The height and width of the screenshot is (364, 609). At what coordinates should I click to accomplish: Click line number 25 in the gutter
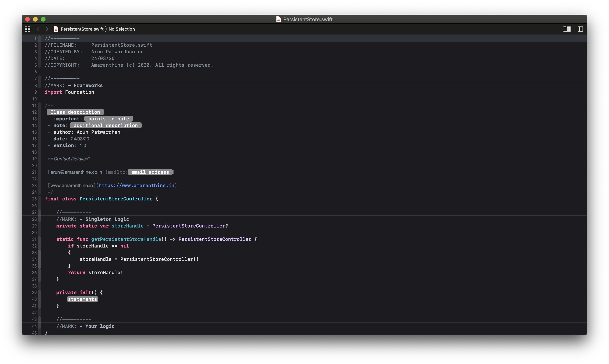click(34, 199)
